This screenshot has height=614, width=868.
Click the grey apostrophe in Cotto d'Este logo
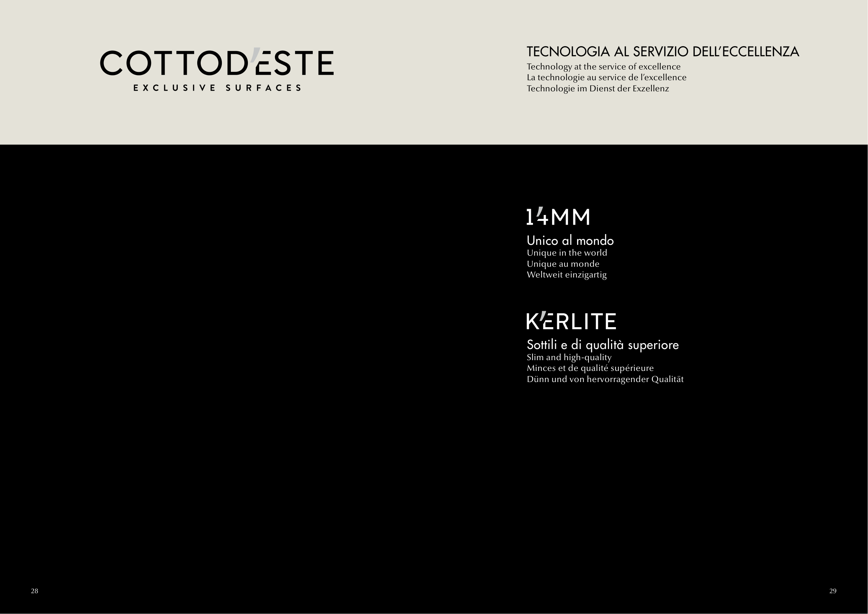(256, 54)
